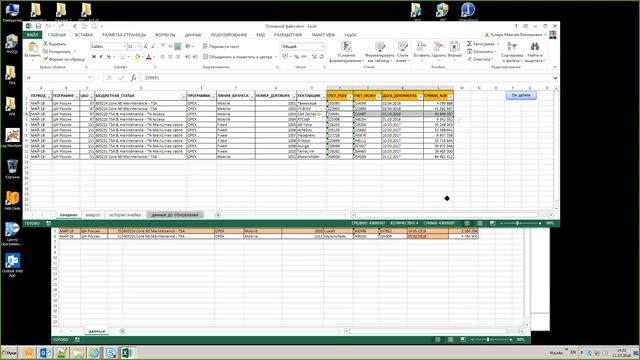Toggle Underline (Ч) formatting
Image resolution: width=640 pixels, height=360 pixels.
point(109,57)
